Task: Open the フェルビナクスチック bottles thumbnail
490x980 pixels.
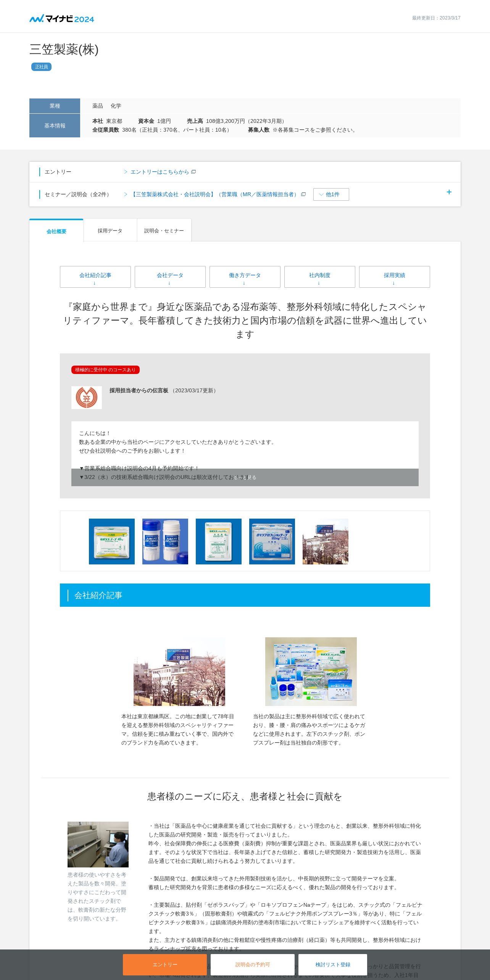Action: tap(165, 542)
